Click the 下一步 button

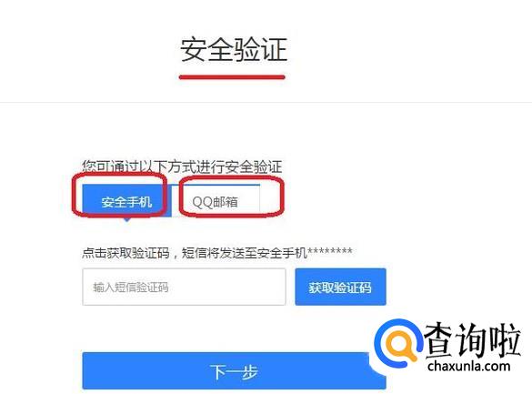click(x=234, y=371)
